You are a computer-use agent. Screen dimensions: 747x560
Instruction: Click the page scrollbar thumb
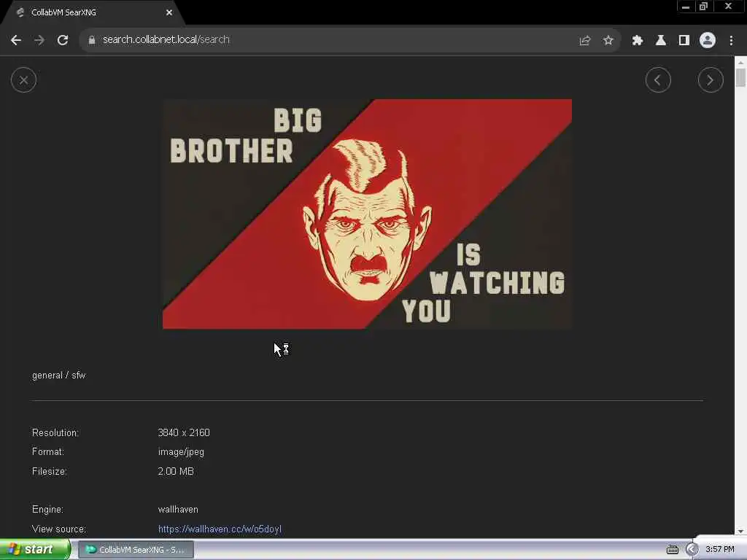coord(740,78)
